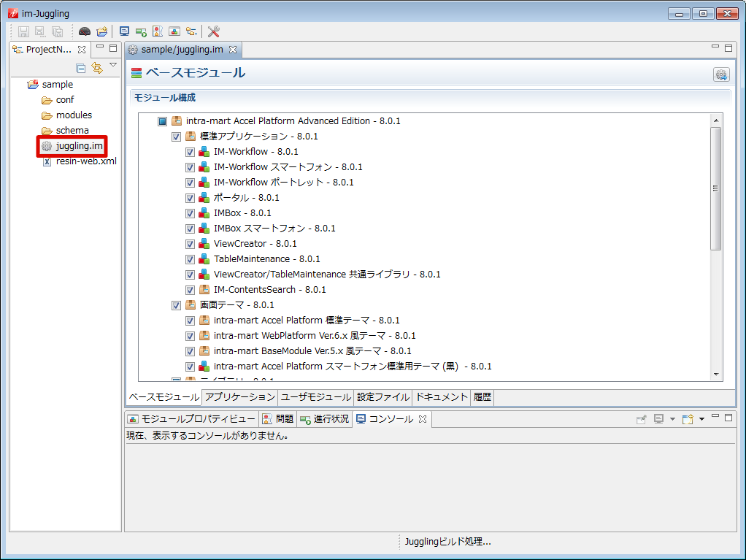The image size is (746, 560).
Task: Click the module list scrollbar up arrow
Action: click(x=716, y=121)
